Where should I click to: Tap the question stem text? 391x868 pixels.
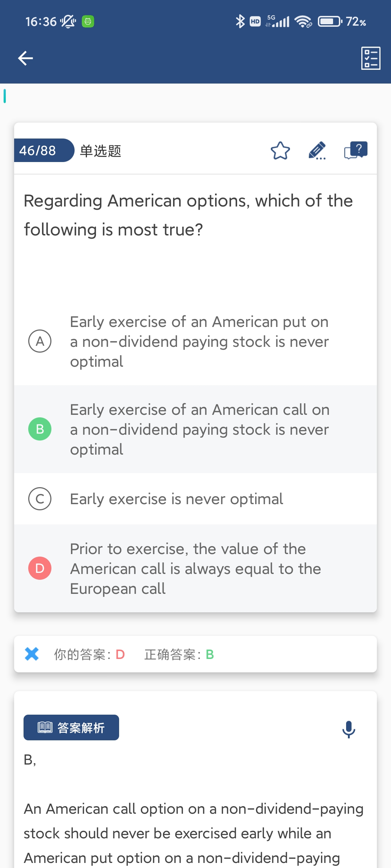tap(188, 215)
